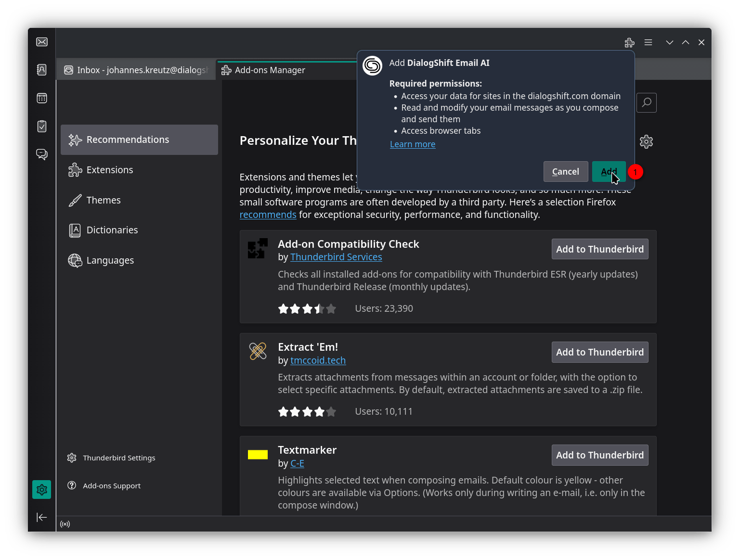
Task: Click the status bar activity indicator icon
Action: [x=65, y=524]
